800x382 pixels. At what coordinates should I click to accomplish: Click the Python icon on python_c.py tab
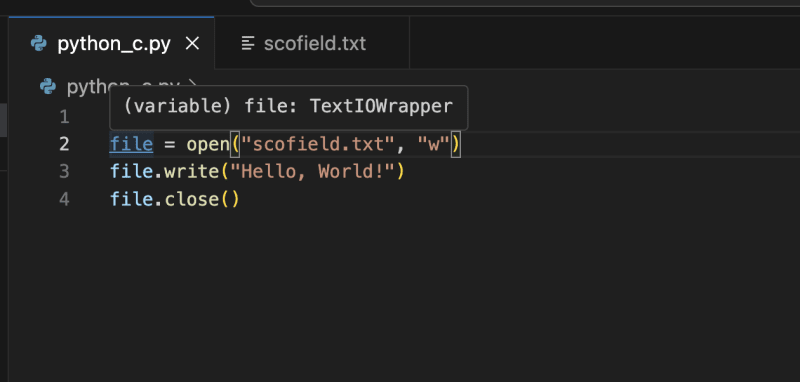click(39, 44)
